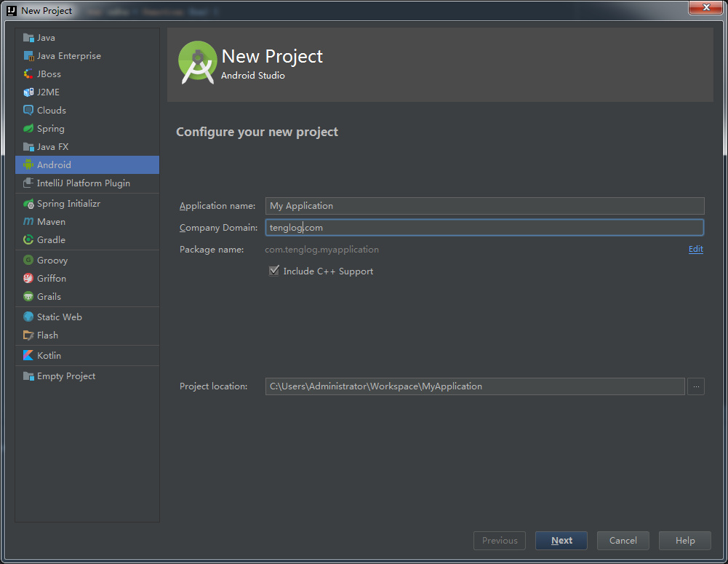Click the disabled Previous button

500,541
